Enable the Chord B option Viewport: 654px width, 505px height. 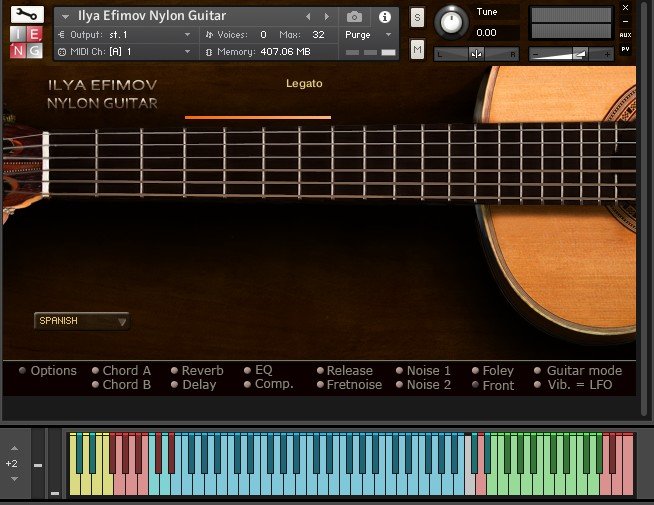coord(95,384)
